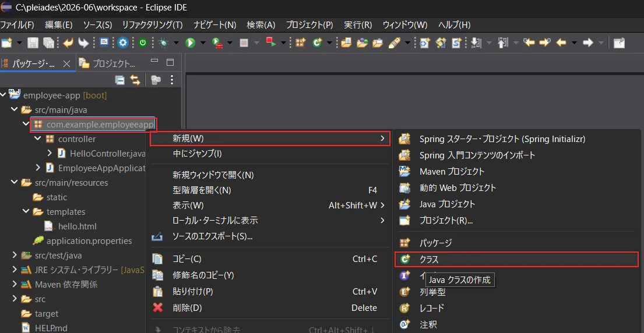
Task: Collapse the controller package node
Action: [x=38, y=139]
